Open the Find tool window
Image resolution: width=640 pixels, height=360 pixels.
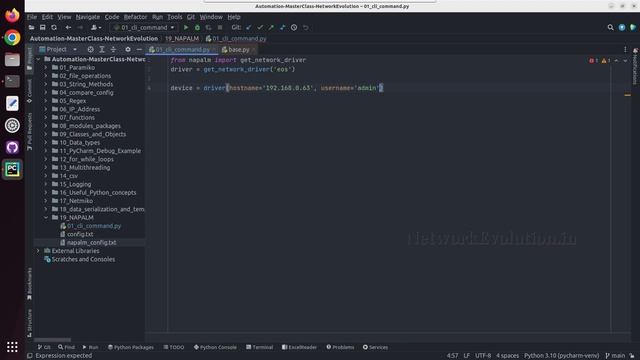tap(66, 347)
